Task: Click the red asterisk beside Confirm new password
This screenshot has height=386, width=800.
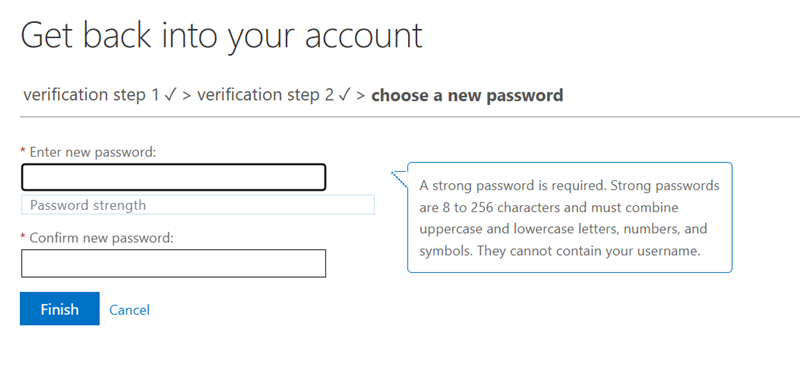Action: [x=22, y=237]
